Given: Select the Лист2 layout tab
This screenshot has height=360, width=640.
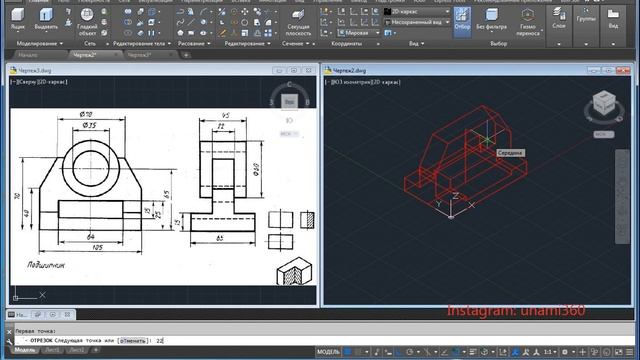Looking at the screenshot, I should point(76,350).
